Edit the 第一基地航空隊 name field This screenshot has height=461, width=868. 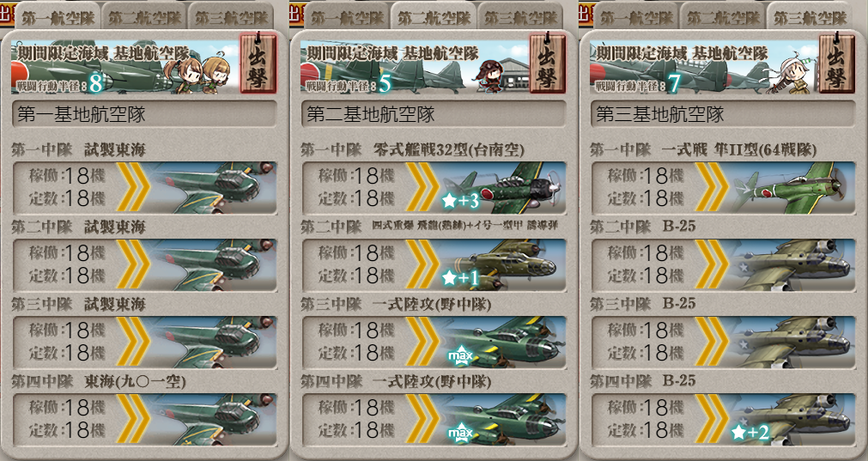pos(144,114)
